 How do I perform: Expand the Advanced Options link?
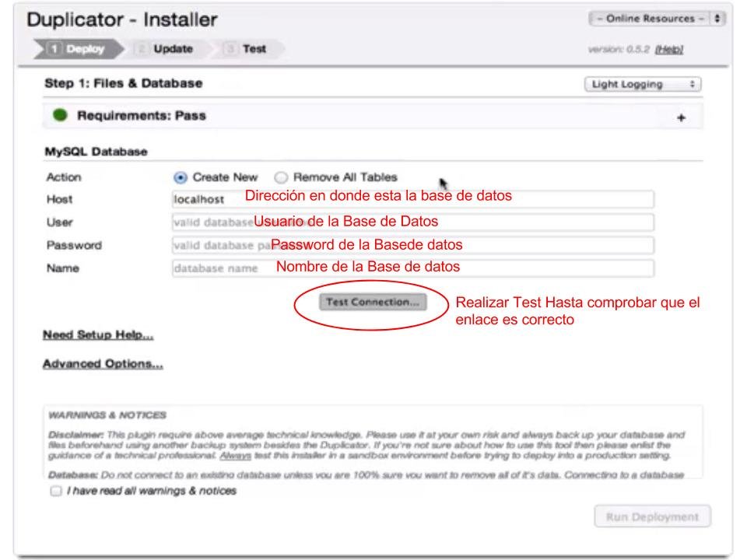tap(103, 364)
